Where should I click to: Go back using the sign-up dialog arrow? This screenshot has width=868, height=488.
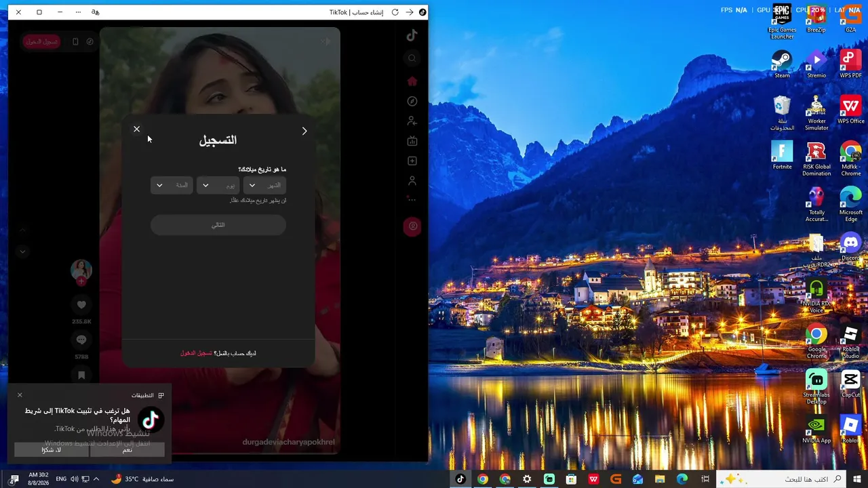[304, 131]
